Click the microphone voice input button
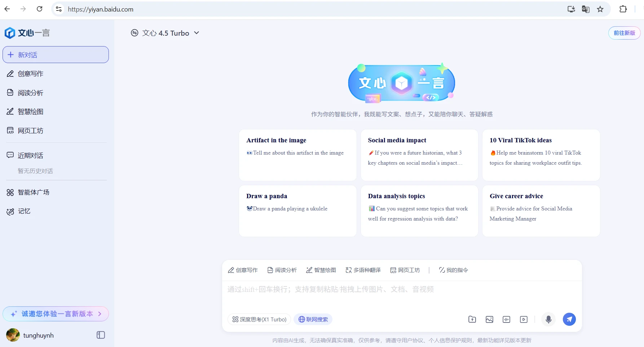644x347 pixels. 548,319
